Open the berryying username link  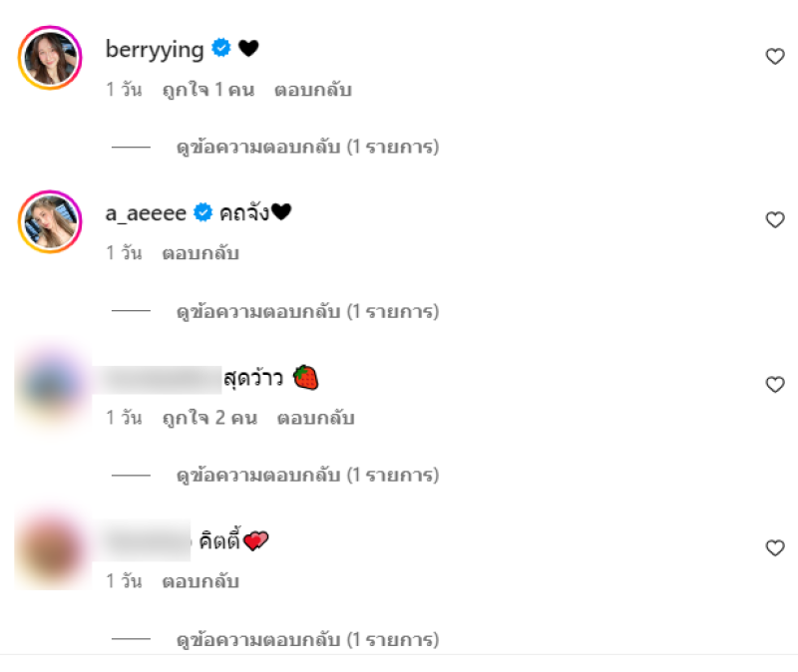pos(155,50)
